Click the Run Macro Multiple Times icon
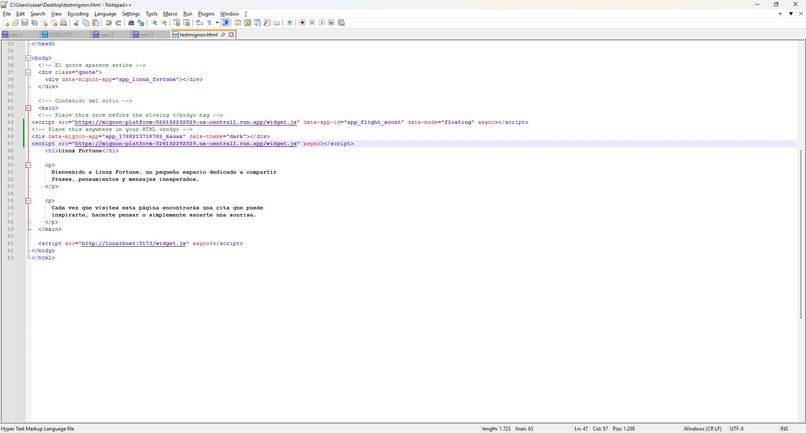 coord(332,23)
